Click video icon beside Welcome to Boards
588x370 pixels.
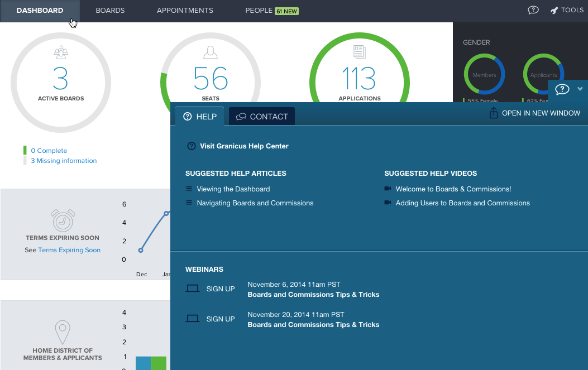(388, 189)
